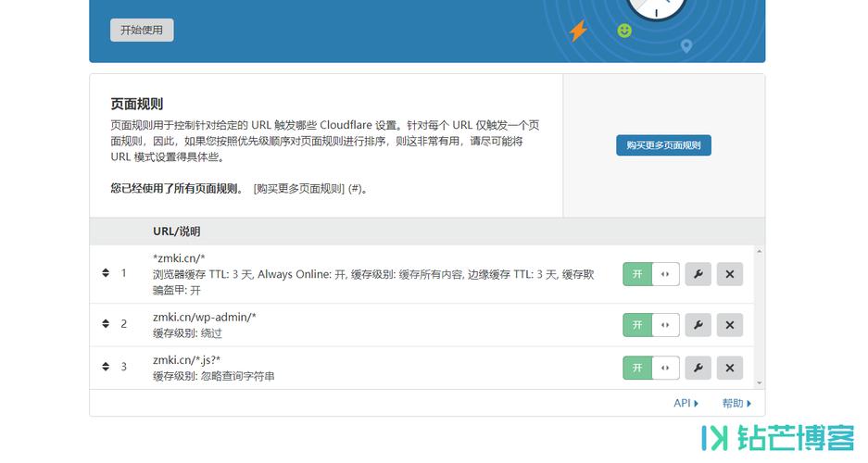Click the reorder arrows for rule 2
This screenshot has width=868, height=463.
coord(106,323)
